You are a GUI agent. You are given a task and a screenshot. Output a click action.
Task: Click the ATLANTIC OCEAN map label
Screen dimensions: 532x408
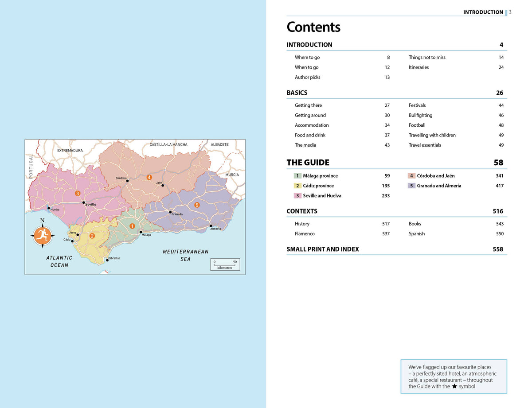(59, 261)
